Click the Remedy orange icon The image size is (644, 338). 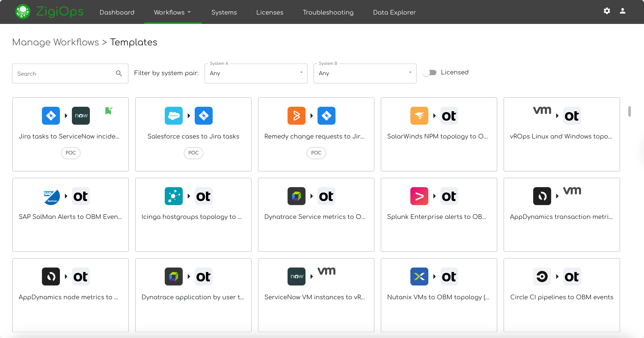[x=296, y=116]
